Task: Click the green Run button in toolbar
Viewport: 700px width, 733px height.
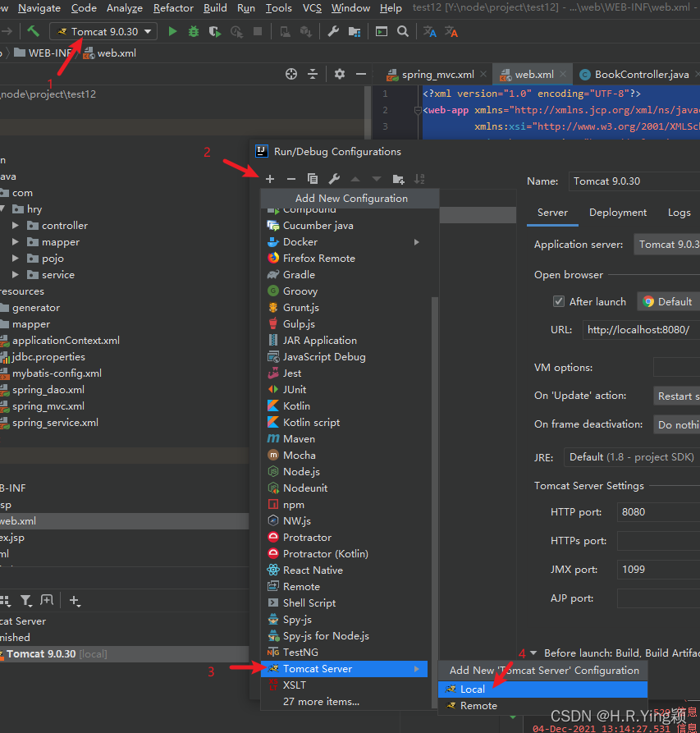Action: tap(172, 31)
